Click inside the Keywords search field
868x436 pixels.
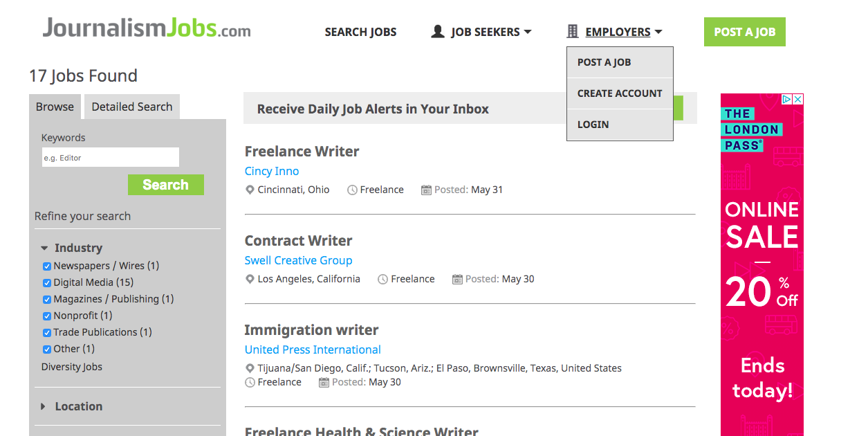pos(110,157)
